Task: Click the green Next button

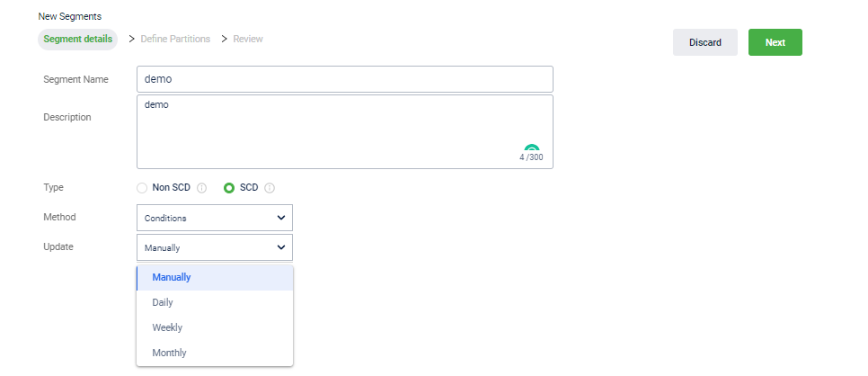Action: click(x=775, y=42)
